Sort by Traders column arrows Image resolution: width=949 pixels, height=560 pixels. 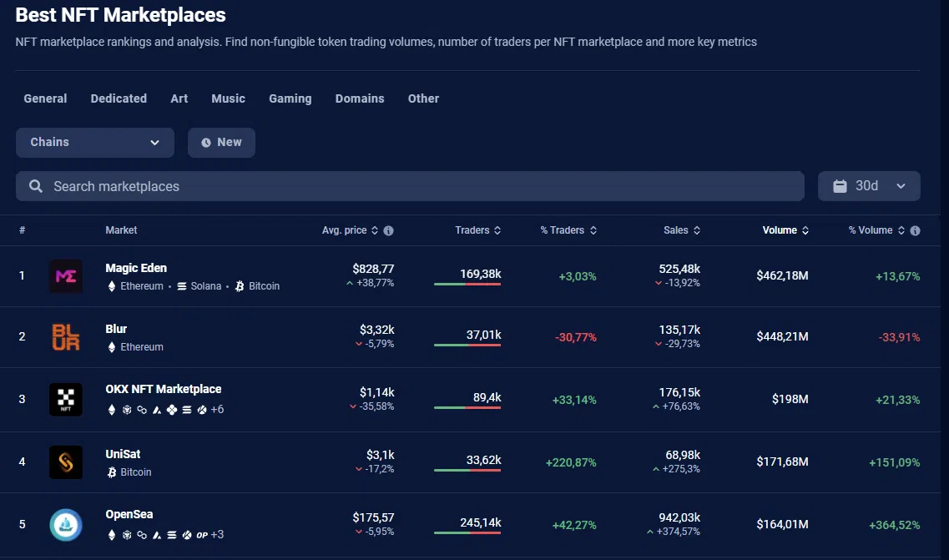click(497, 230)
